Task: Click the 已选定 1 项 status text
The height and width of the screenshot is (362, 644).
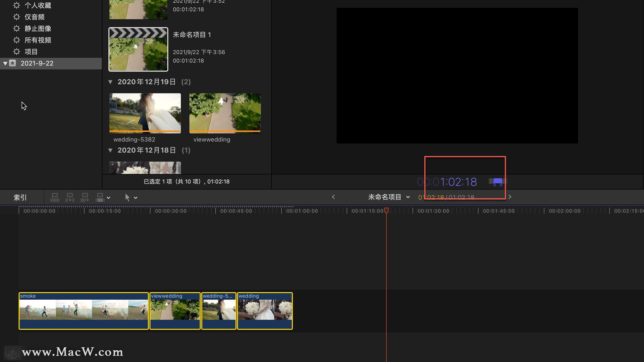Action: coord(186,181)
